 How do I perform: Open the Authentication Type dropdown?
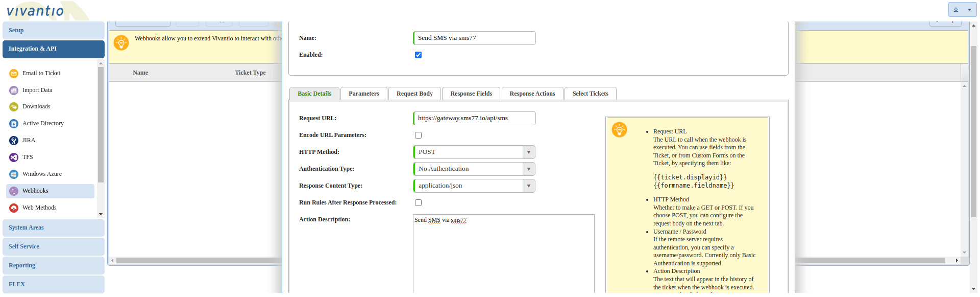pos(528,169)
